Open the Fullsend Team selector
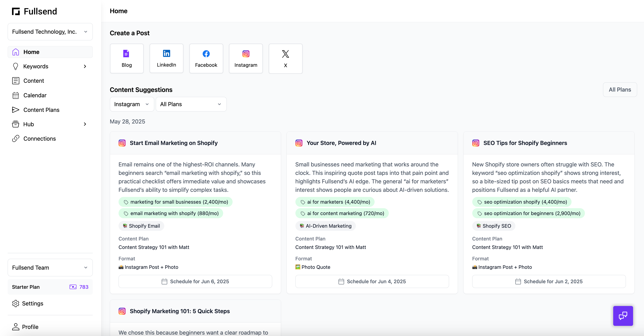This screenshot has height=336, width=644. [50, 267]
